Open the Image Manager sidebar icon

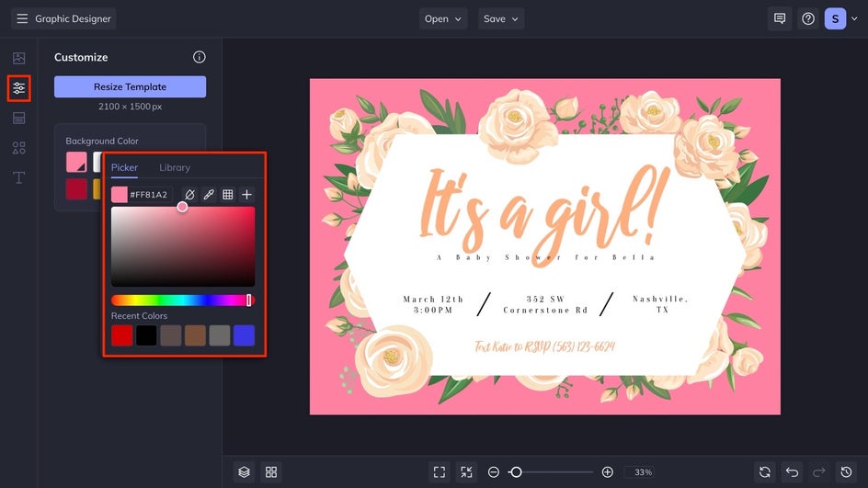(18, 58)
